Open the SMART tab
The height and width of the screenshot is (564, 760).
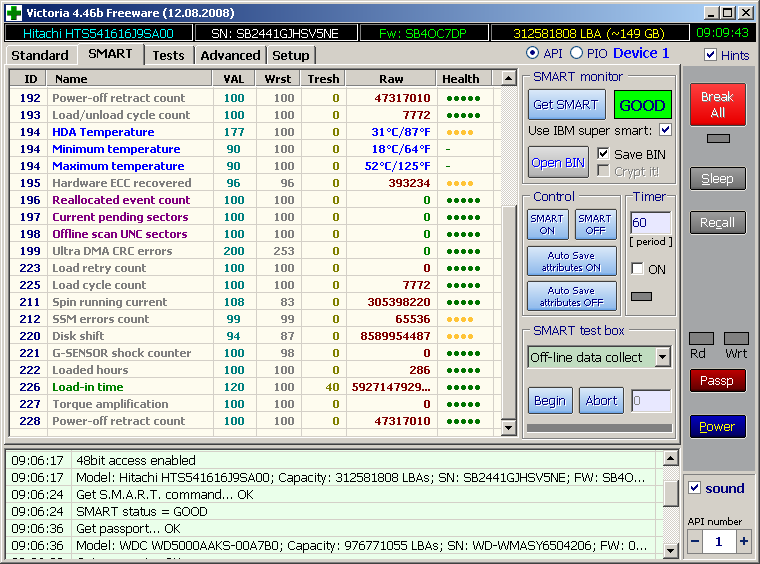(110, 54)
